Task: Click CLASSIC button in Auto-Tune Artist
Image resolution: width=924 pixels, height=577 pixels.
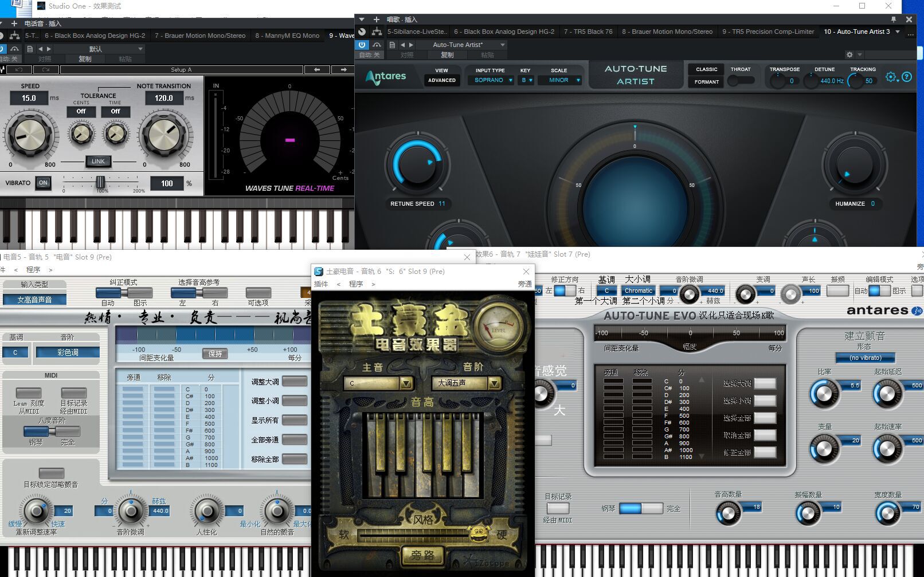Action: [706, 69]
